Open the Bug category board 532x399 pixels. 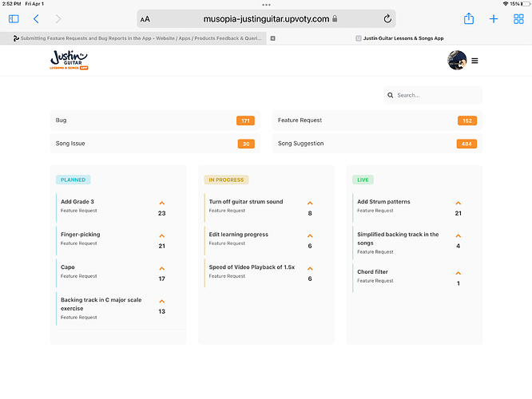pyautogui.click(x=155, y=120)
